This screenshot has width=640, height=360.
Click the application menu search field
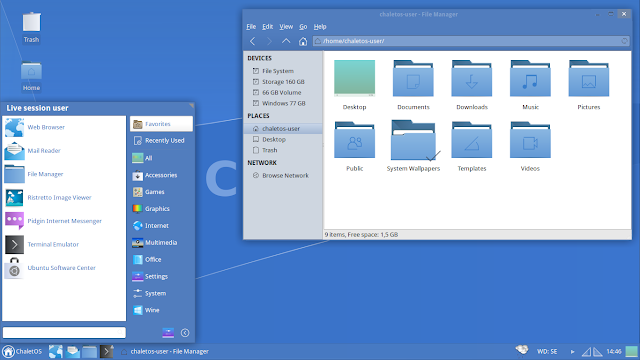(64, 333)
